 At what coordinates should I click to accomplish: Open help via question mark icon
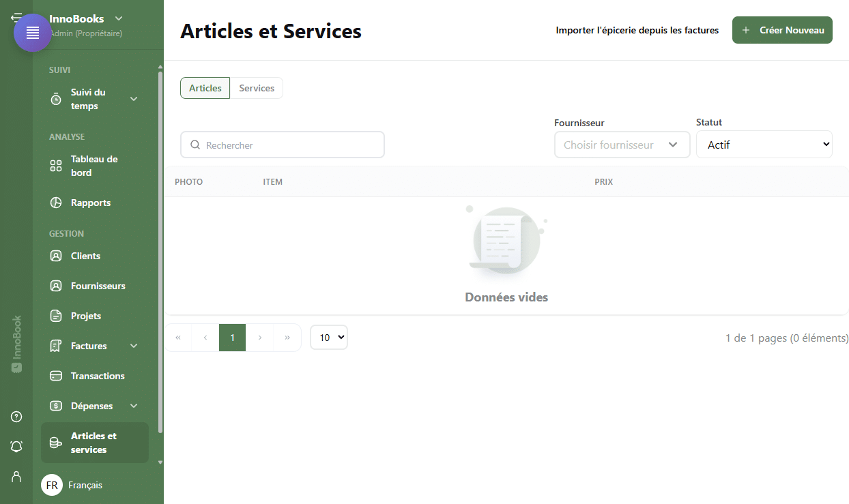point(16,417)
